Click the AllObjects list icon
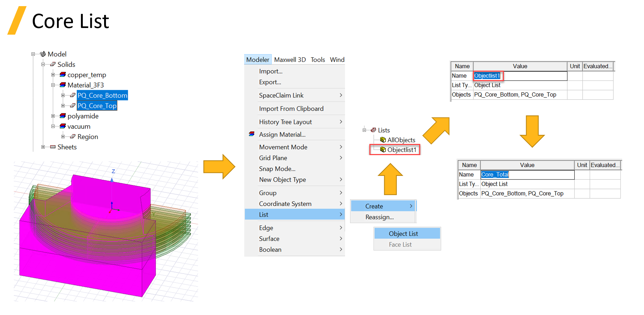644x315 pixels. tap(383, 140)
